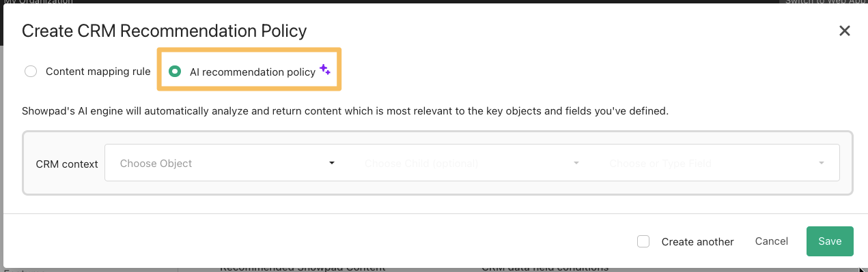Cancel the policy creation
Viewport: 868px width, 272px height.
[772, 241]
